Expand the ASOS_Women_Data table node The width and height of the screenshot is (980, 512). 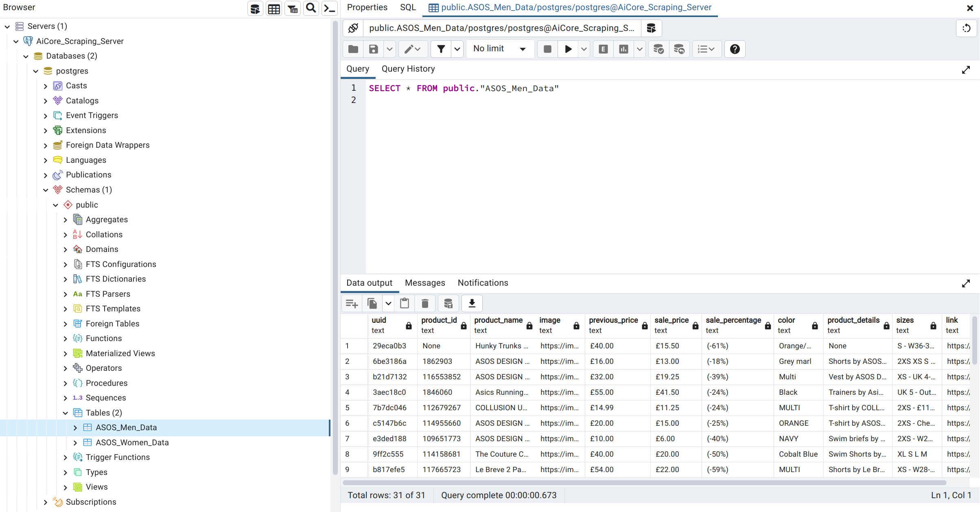[x=75, y=443]
